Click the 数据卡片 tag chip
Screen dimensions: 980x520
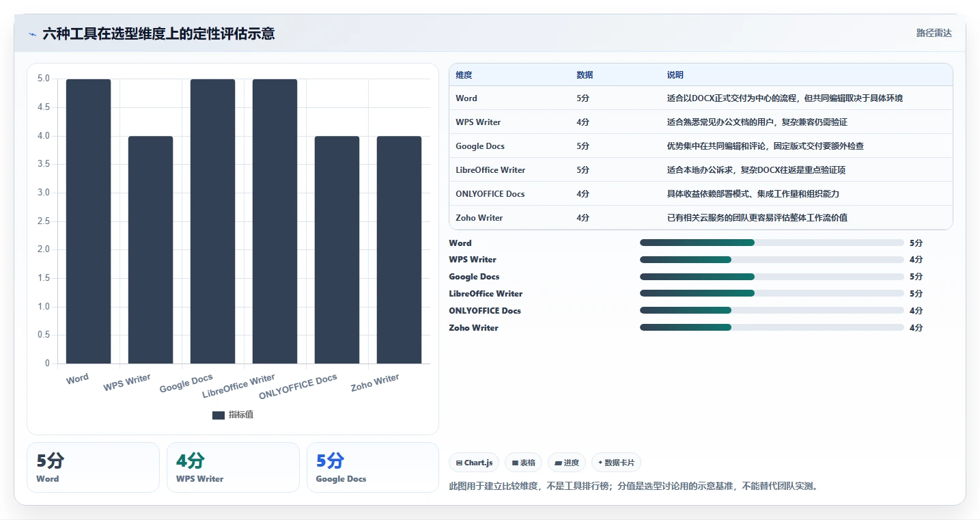(616, 463)
